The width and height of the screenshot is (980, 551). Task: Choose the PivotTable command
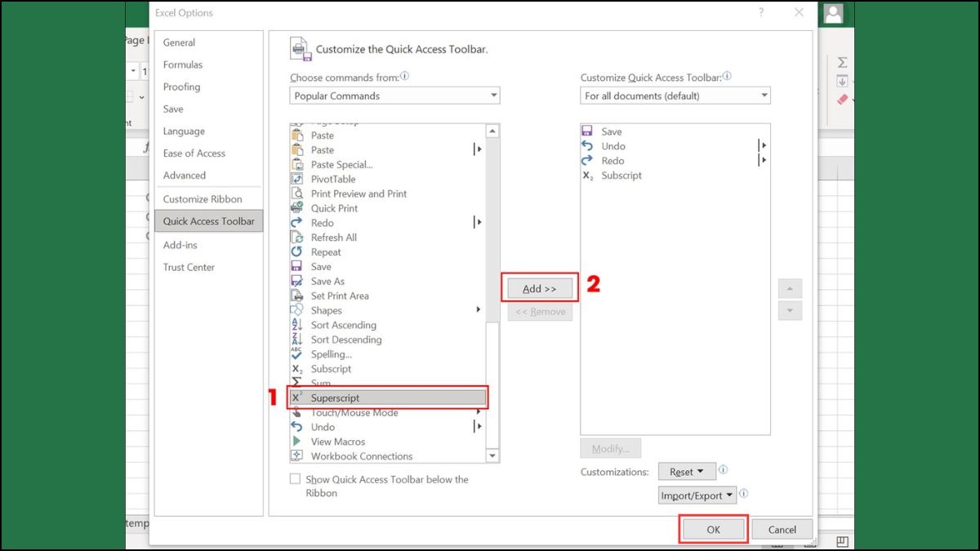(387, 180)
